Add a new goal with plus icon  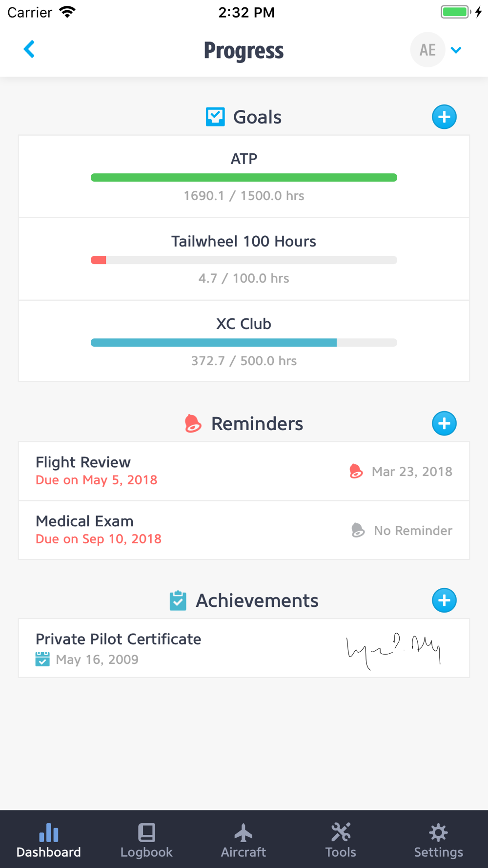point(444,117)
